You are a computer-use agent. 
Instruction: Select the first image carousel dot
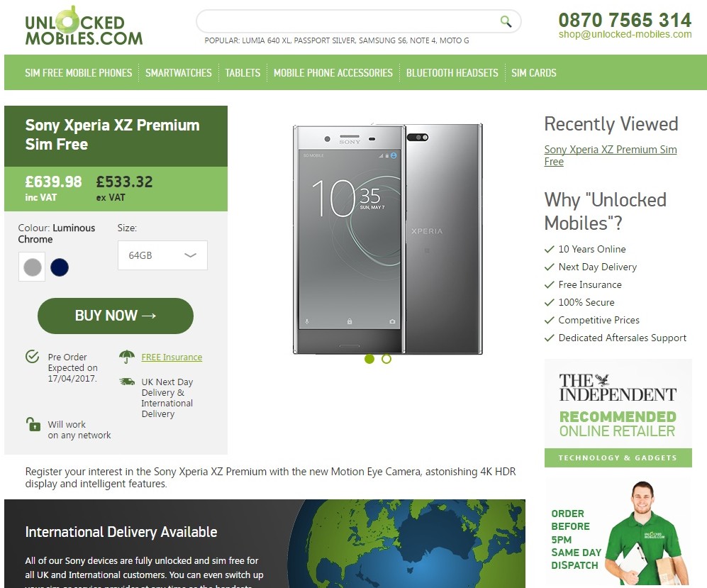[x=369, y=359]
